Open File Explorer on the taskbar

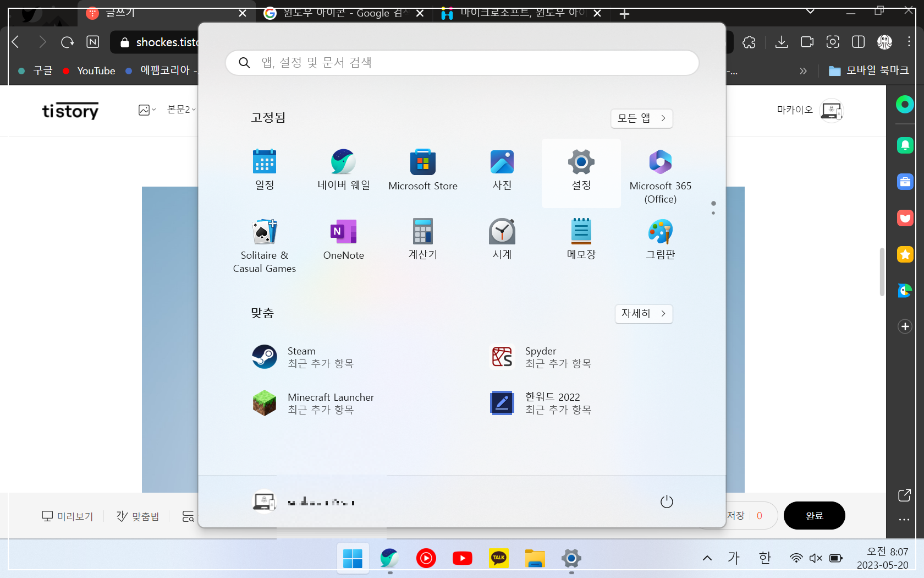pyautogui.click(x=535, y=558)
